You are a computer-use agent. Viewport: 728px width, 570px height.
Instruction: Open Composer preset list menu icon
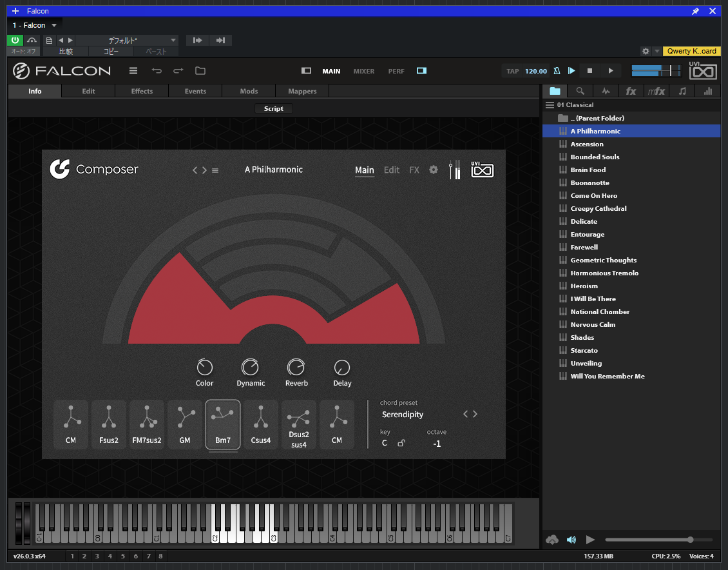215,170
